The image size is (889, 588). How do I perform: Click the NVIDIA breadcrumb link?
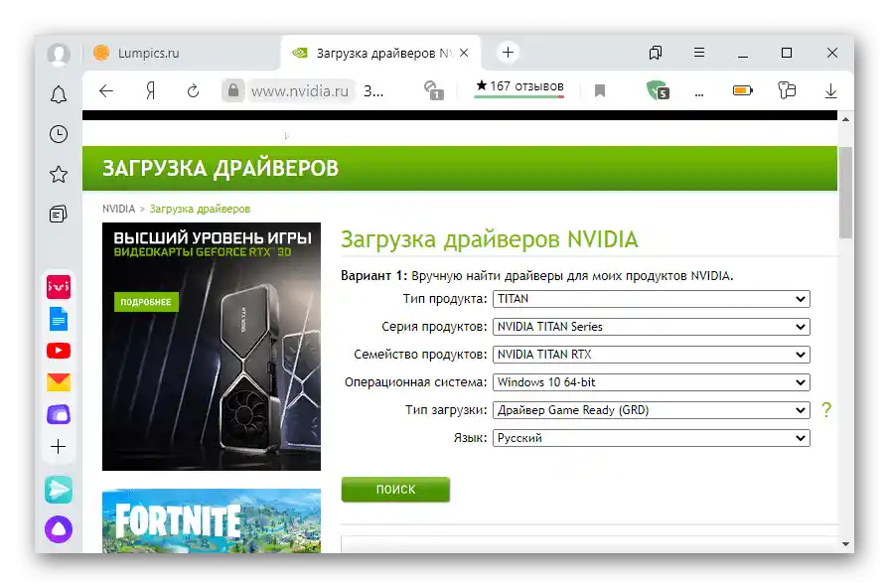pos(118,209)
